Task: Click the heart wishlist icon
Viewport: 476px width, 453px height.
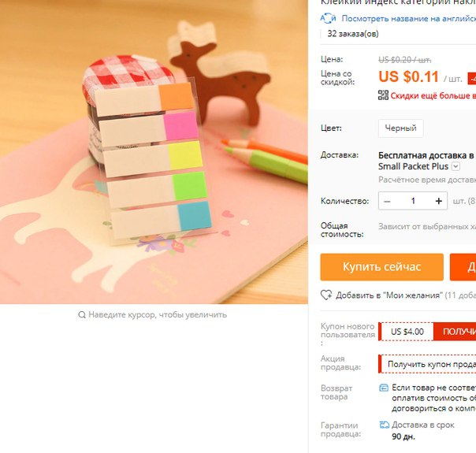Action: point(326,295)
